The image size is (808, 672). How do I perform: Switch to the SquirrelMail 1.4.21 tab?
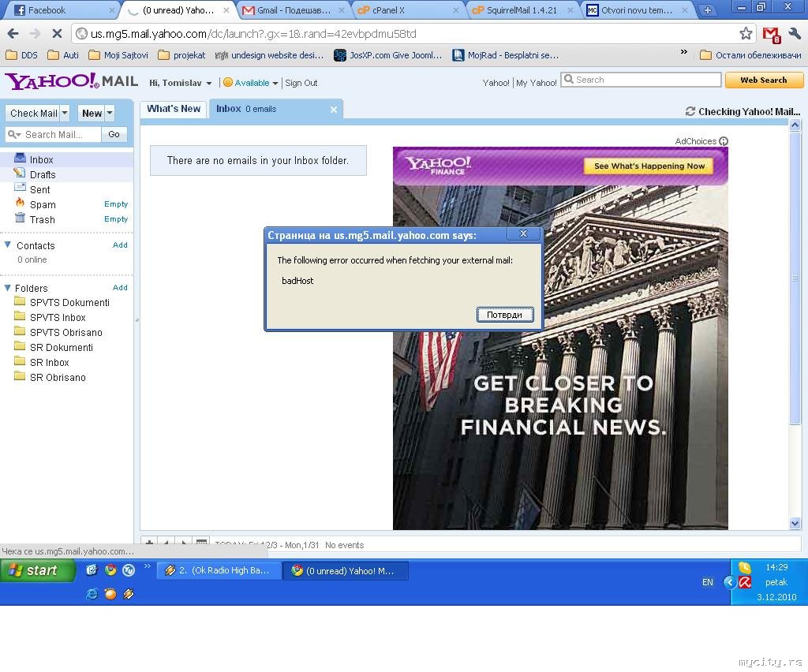click(x=522, y=10)
